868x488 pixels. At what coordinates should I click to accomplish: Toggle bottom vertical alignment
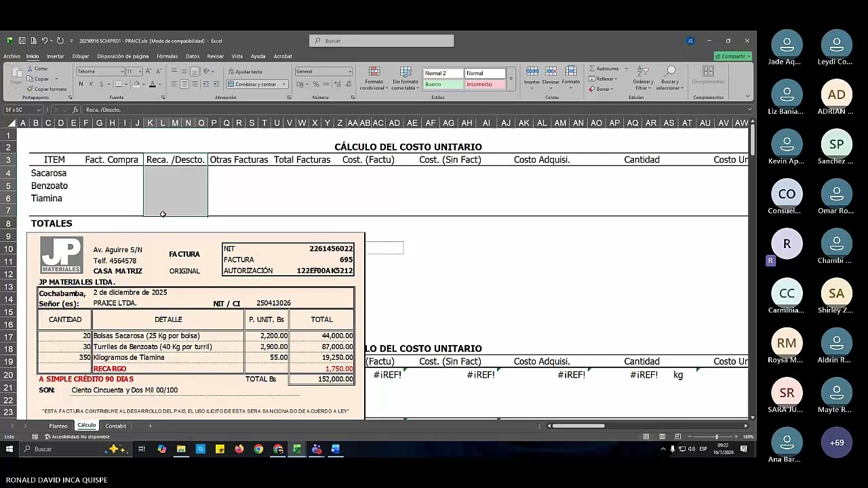pos(194,71)
